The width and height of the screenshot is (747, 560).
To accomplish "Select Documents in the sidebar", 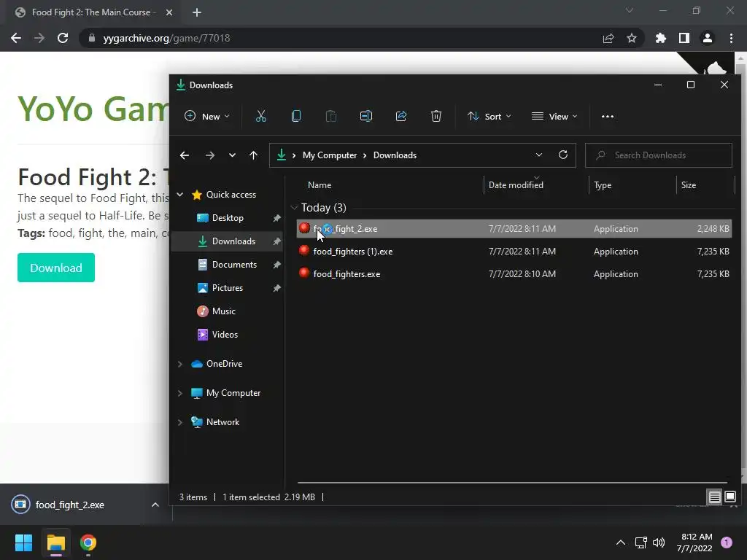I will coord(234,264).
